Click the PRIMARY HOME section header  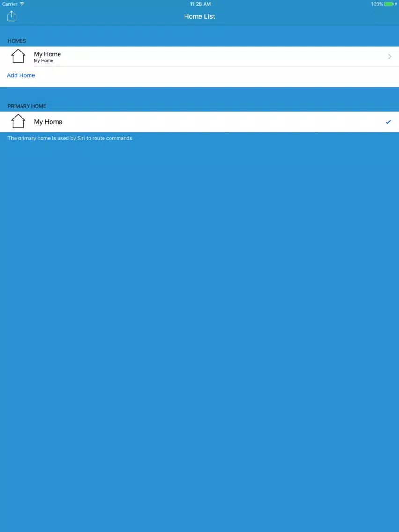(x=27, y=106)
